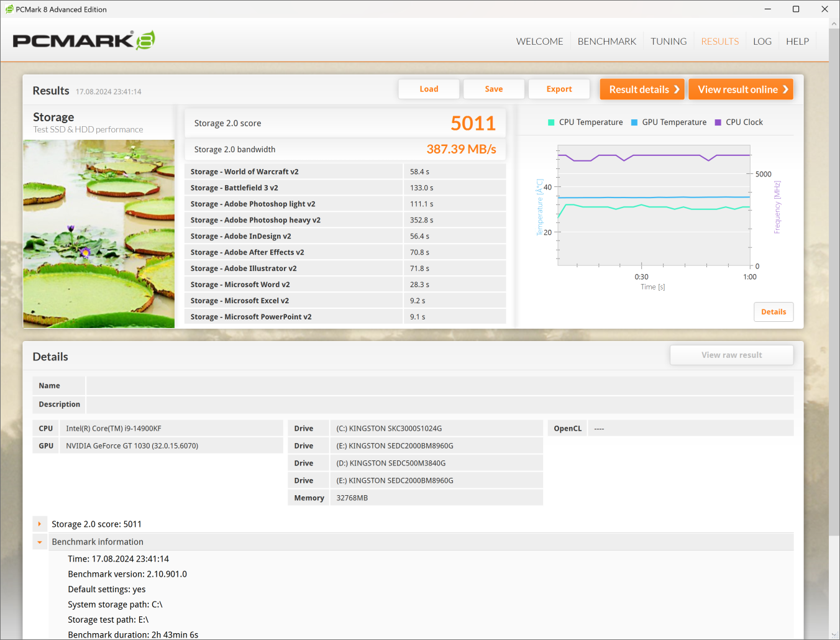Click the results timestamp 17.08.2024 23:41:14
Image resolution: width=840 pixels, height=640 pixels.
109,92
